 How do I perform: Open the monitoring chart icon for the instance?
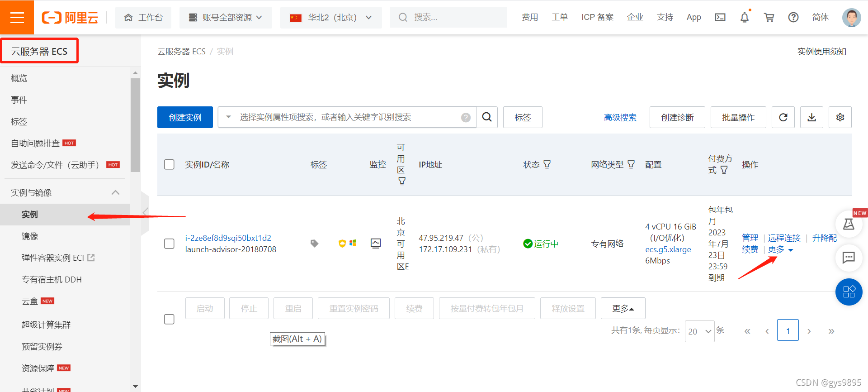click(x=376, y=244)
